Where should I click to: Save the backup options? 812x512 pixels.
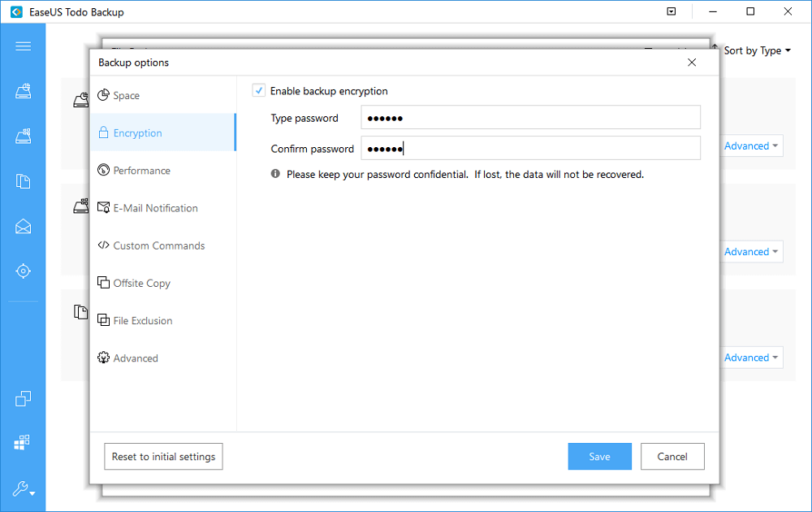point(600,457)
